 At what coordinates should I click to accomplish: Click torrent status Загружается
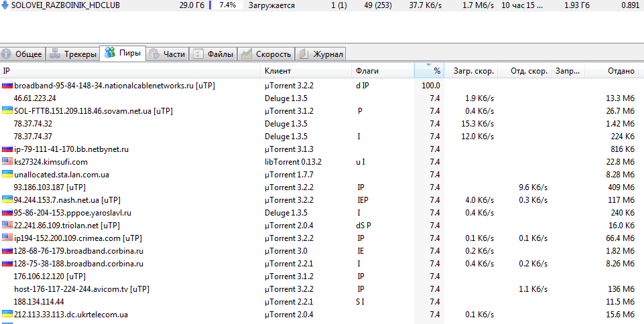pos(271,6)
